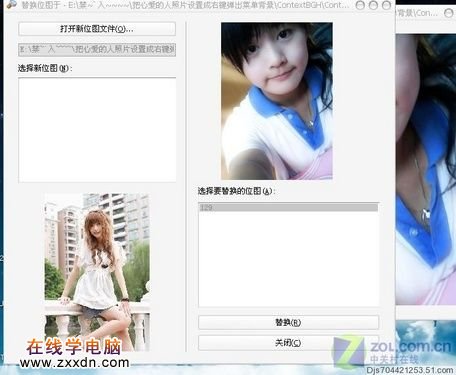Click the background window's 背景\Con... title
456x375 pixels.
[x=417, y=13]
